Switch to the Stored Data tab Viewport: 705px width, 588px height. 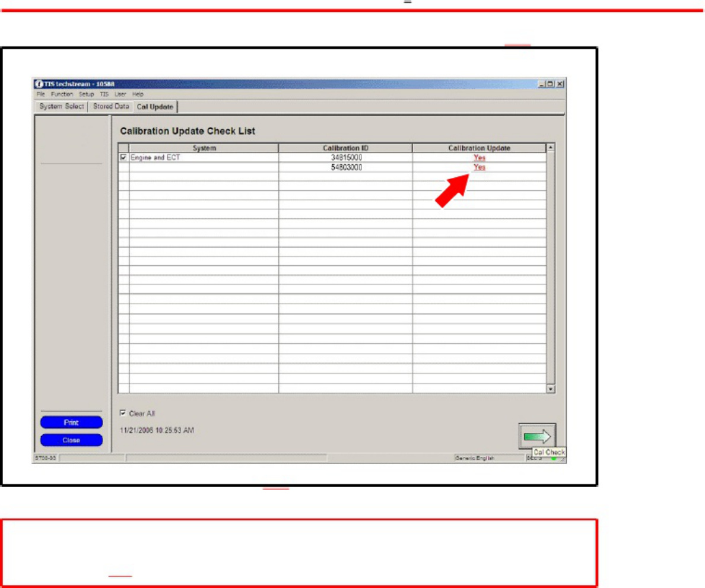110,106
